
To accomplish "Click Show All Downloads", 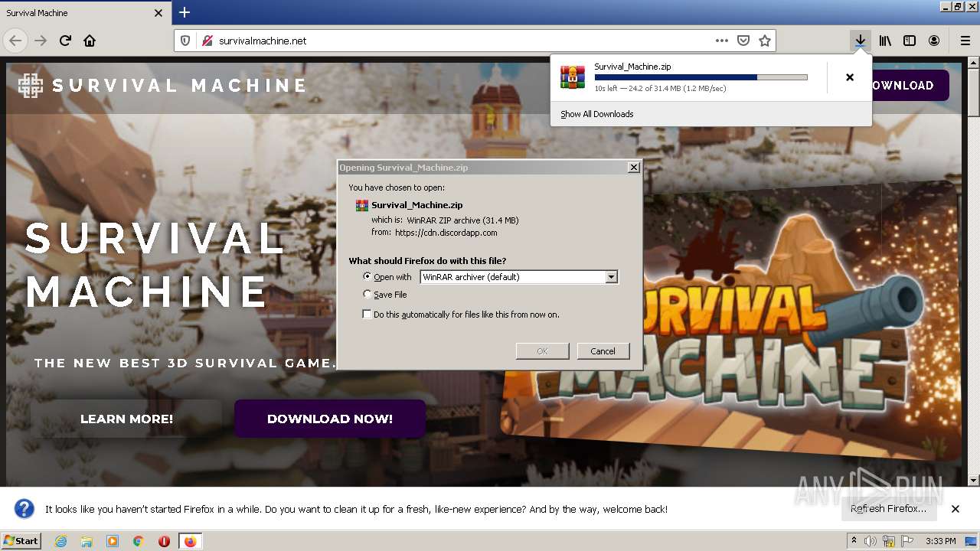I will tap(596, 114).
